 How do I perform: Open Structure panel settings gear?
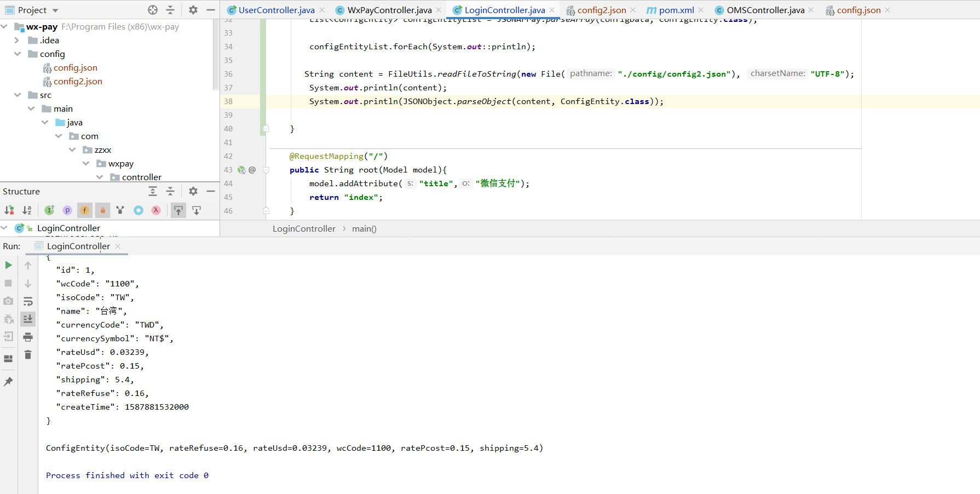click(193, 191)
